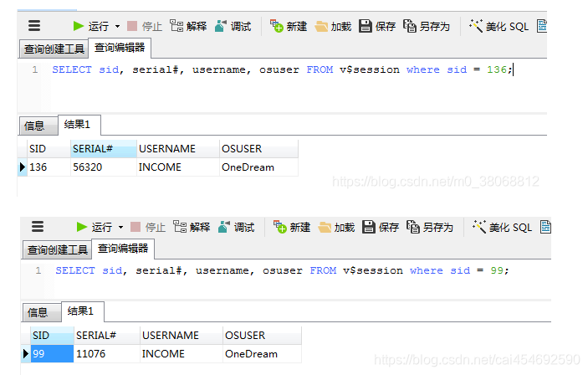Run the query in the lower window

95,227
